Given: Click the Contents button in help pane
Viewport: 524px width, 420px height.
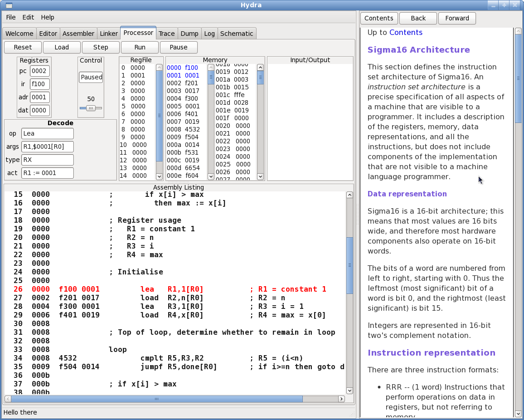Looking at the screenshot, I should (379, 19).
